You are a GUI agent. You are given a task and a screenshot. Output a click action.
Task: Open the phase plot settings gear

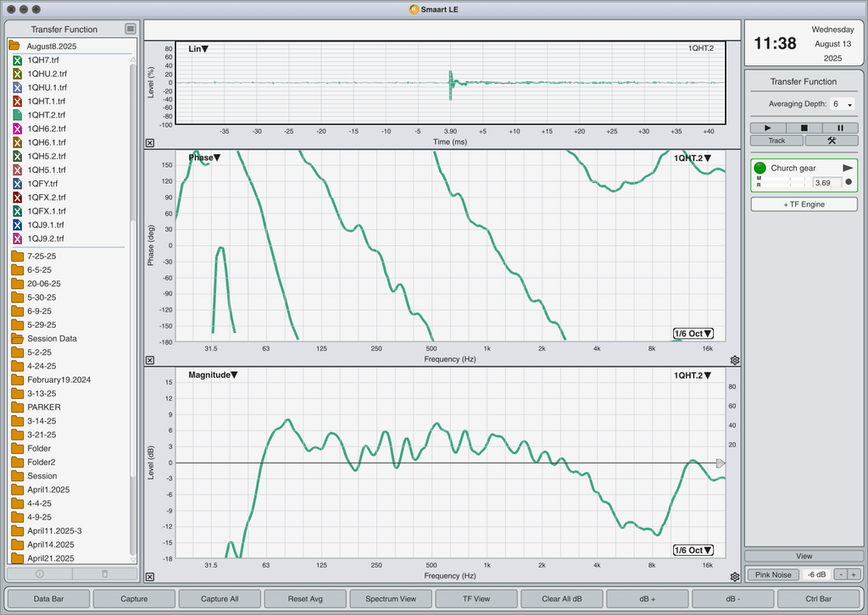[735, 360]
